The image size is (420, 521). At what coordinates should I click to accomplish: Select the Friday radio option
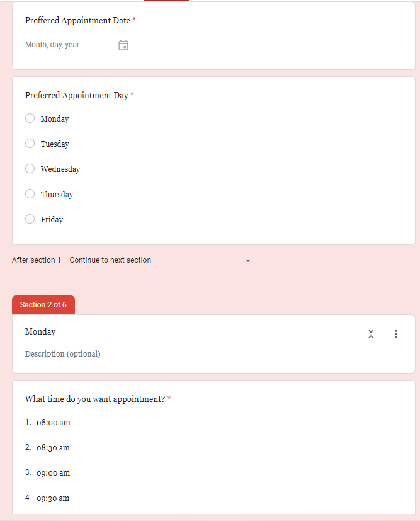(30, 219)
